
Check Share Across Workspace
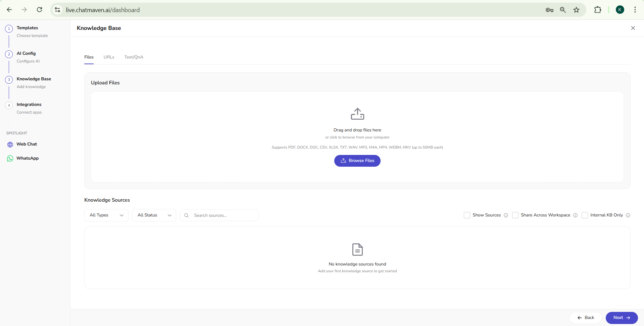515,215
